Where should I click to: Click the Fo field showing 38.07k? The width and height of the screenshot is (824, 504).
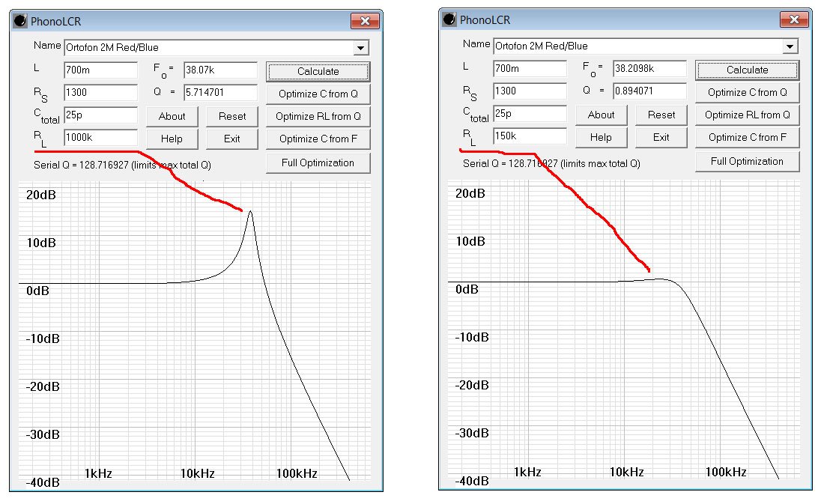[x=220, y=70]
